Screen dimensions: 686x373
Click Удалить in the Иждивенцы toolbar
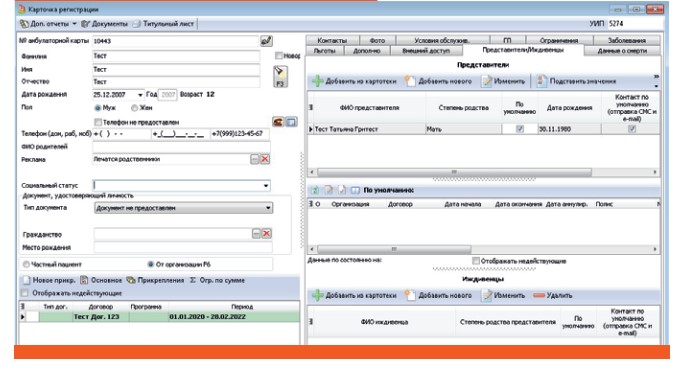[553, 296]
